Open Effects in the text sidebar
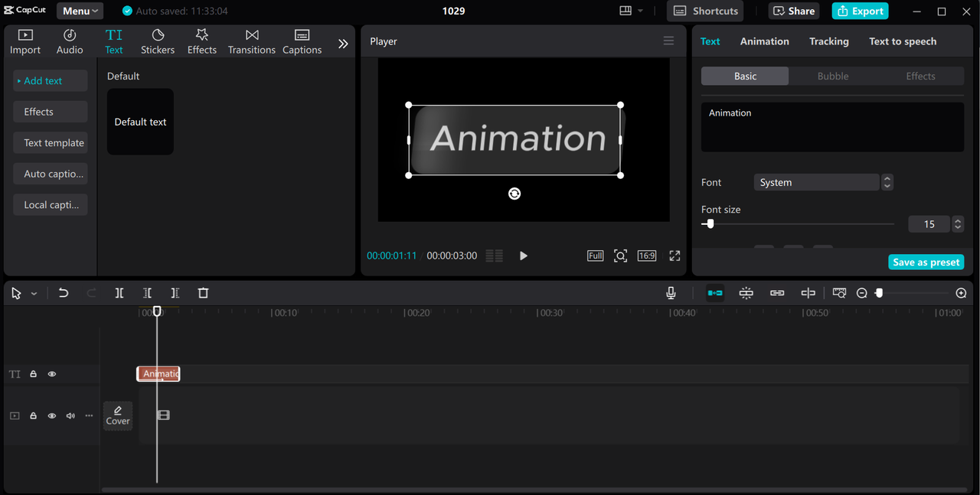This screenshot has height=495, width=980. 50,112
